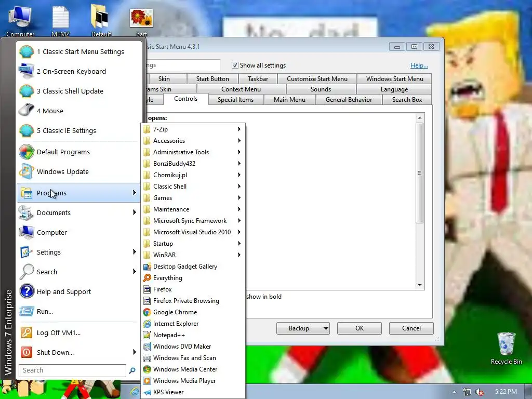Click Help and Support question mark icon
This screenshot has width=532, height=399.
26,291
